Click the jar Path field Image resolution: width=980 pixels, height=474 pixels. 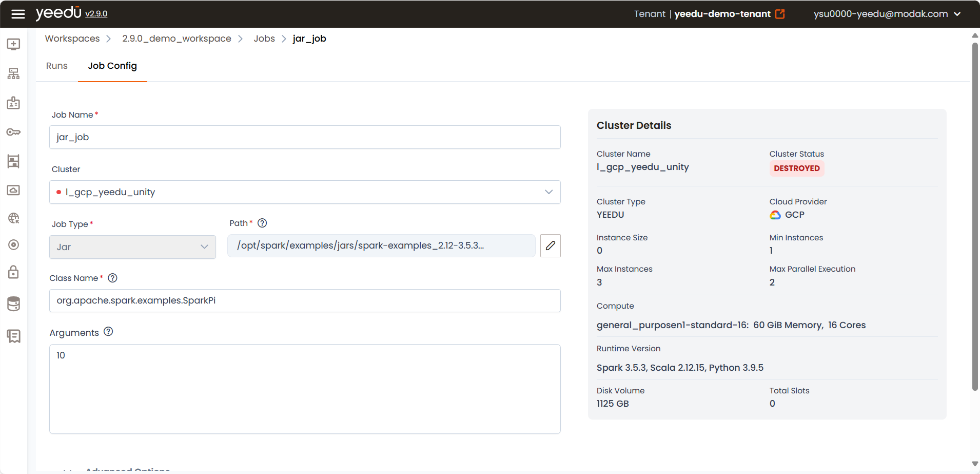click(x=381, y=245)
